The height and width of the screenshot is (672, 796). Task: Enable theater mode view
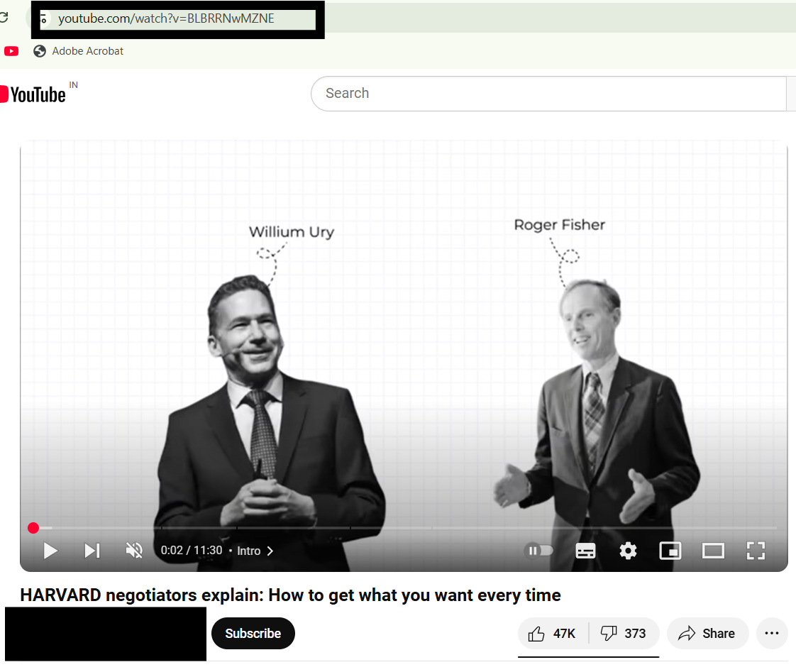713,551
